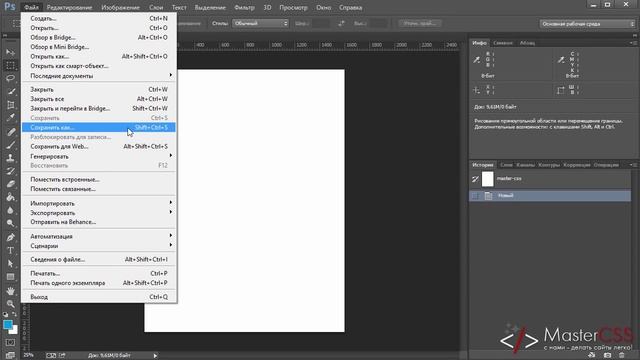Select the Rectangular Marquee tool
The height and width of the screenshot is (360, 640).
coord(10,65)
